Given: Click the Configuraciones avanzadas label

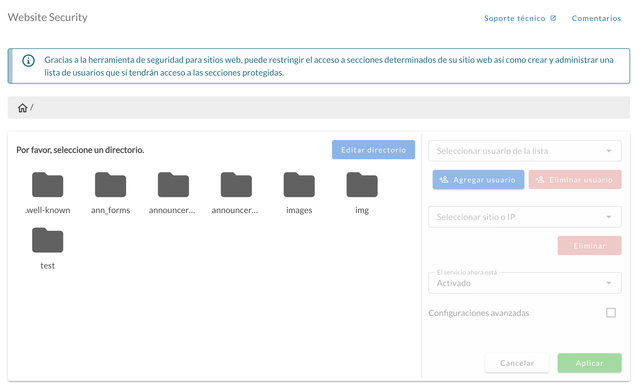Looking at the screenshot, I should point(479,313).
